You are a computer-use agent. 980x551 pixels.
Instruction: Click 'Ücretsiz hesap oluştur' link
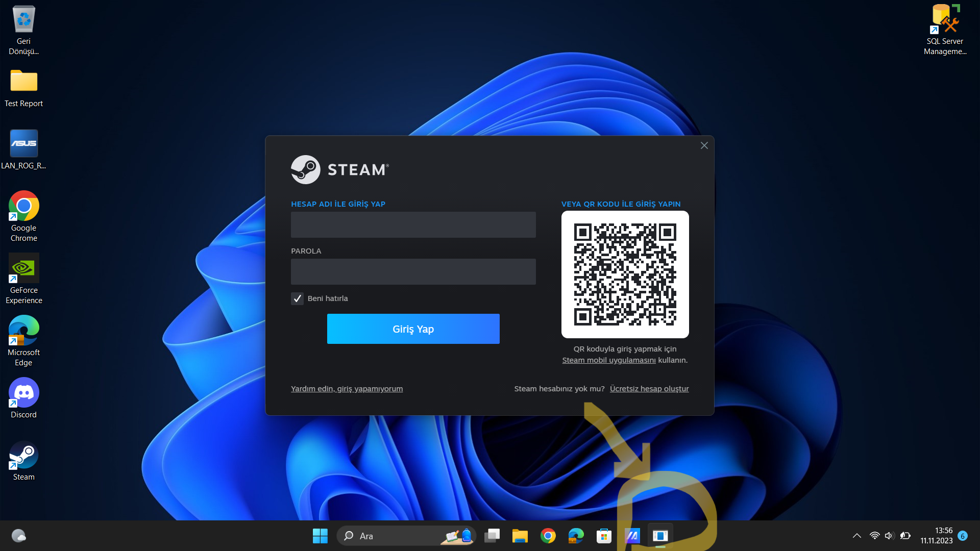pyautogui.click(x=649, y=389)
